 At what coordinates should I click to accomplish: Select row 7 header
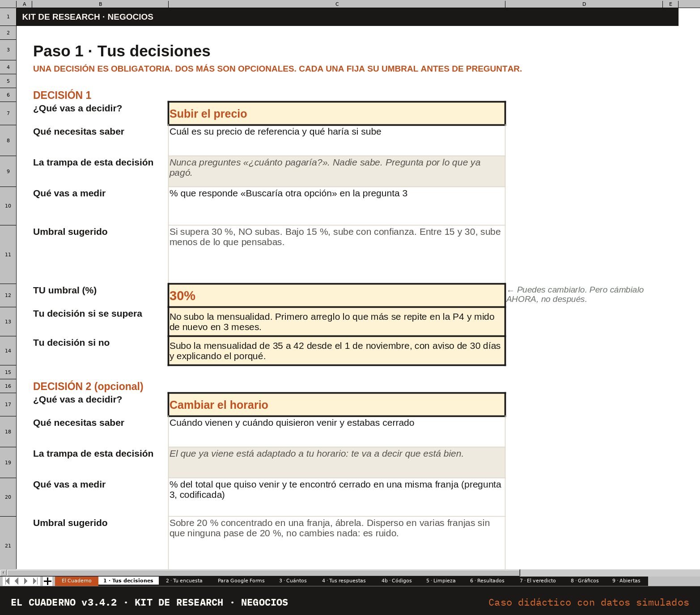(8, 113)
